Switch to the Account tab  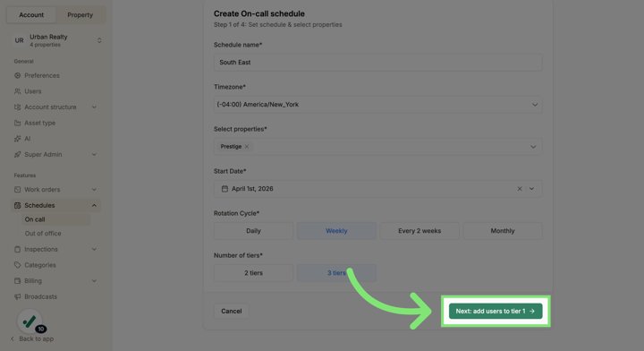[x=31, y=15]
